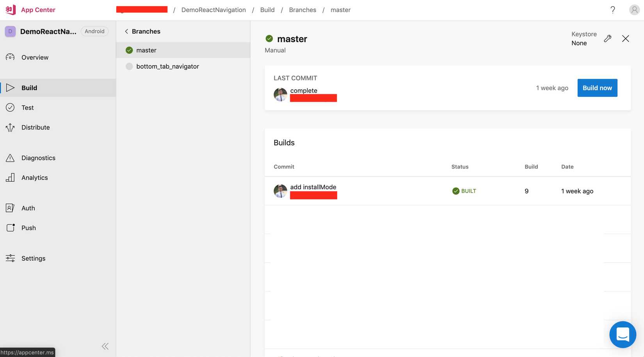The image size is (644, 357).
Task: Go to the Distribute section
Action: [58, 128]
